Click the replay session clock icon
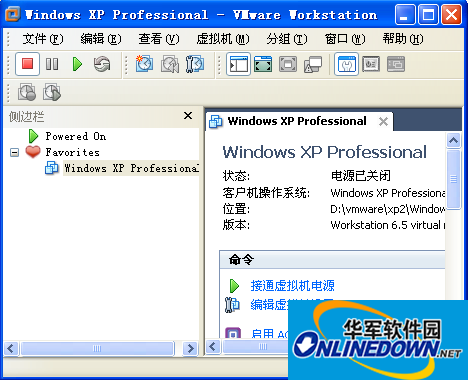 point(52,92)
